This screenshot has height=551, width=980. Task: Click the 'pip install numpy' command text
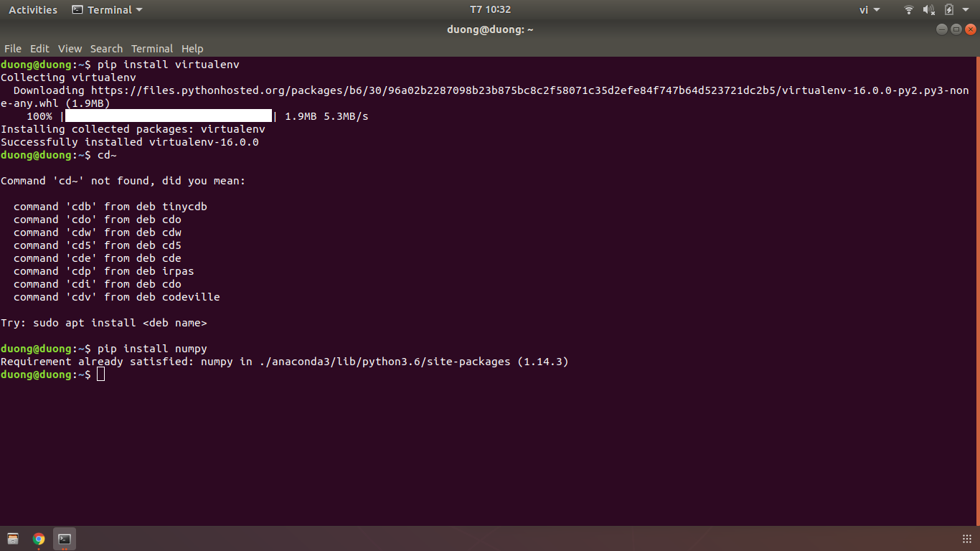[x=152, y=349]
